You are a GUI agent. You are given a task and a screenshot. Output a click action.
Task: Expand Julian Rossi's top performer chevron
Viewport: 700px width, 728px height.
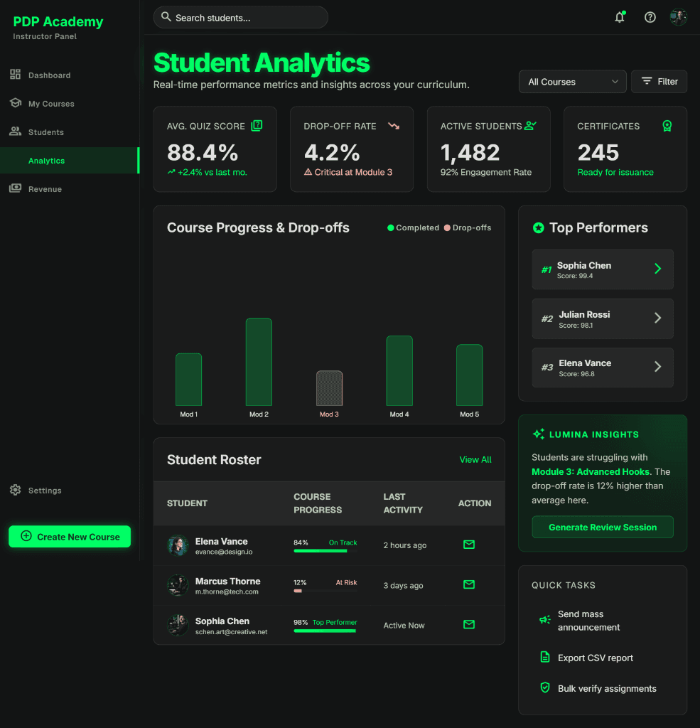click(657, 318)
